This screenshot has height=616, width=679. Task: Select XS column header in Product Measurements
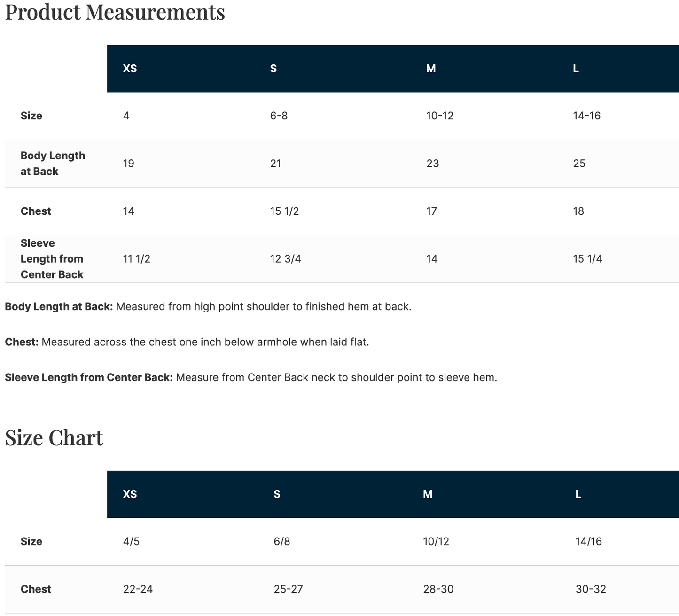[130, 69]
